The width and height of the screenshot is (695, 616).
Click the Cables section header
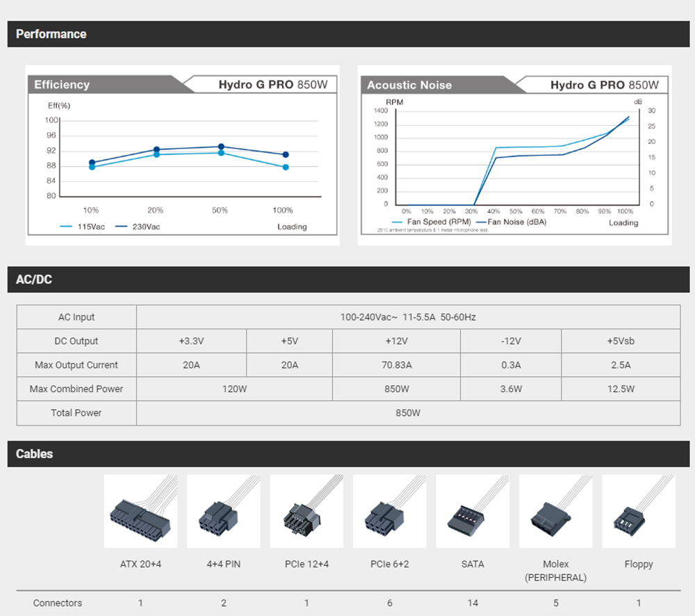pos(35,454)
